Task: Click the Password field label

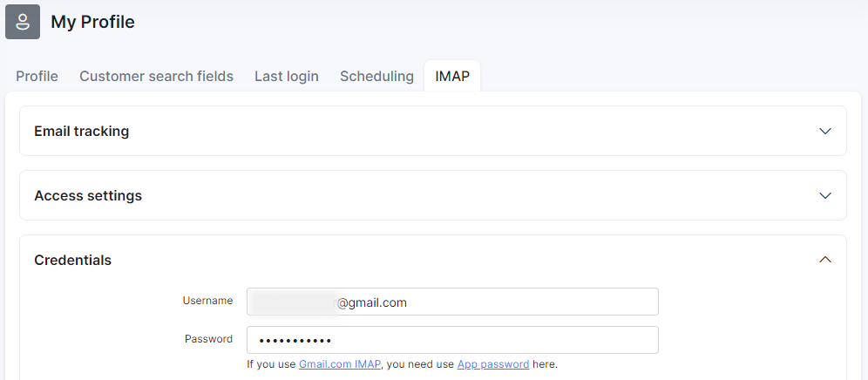Action: click(208, 339)
